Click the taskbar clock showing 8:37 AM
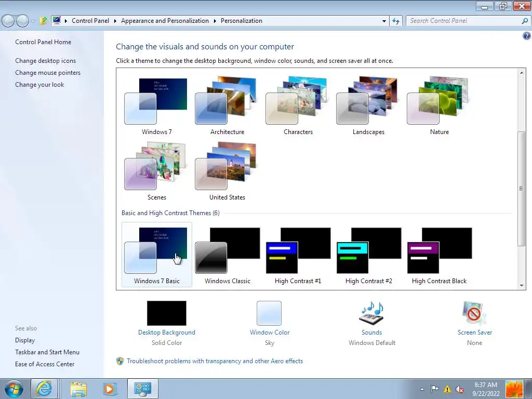Viewport: 532px width, 399px height. pyautogui.click(x=486, y=389)
